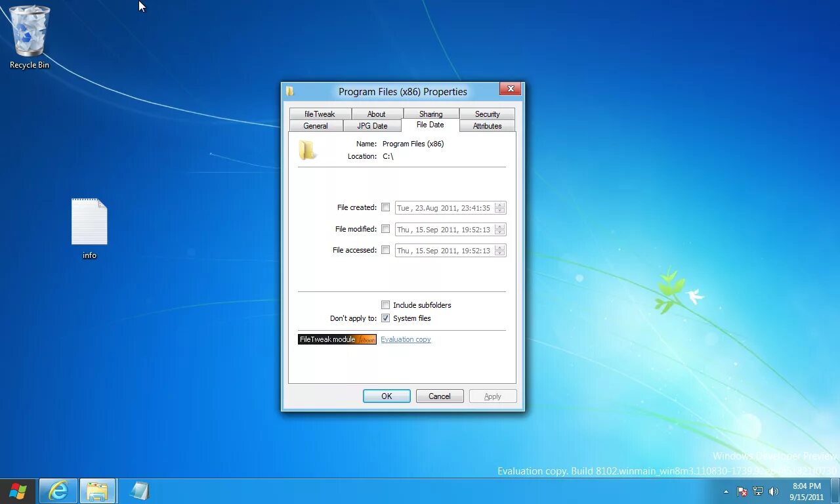Increase File accessed date spinner up arrow

[x=500, y=247]
